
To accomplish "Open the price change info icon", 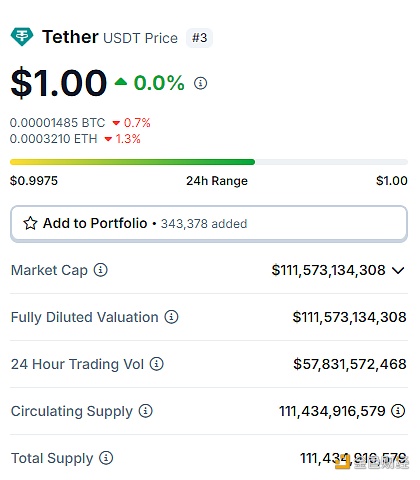I will (x=200, y=83).
